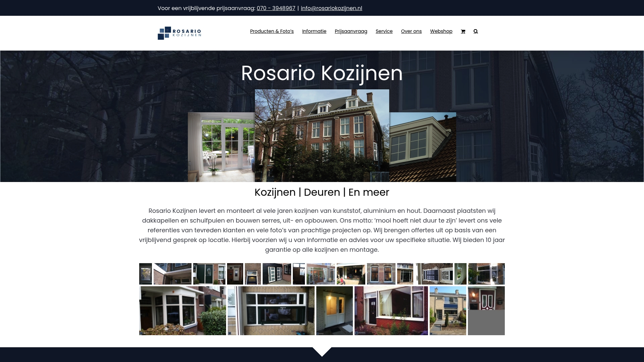Open the shopping cart
Screen dimensions: 644x362
(x=463, y=31)
